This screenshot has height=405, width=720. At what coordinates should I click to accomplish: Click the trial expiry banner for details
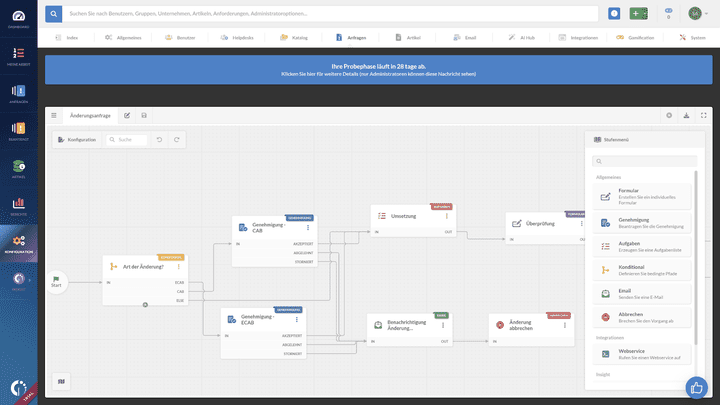378,70
